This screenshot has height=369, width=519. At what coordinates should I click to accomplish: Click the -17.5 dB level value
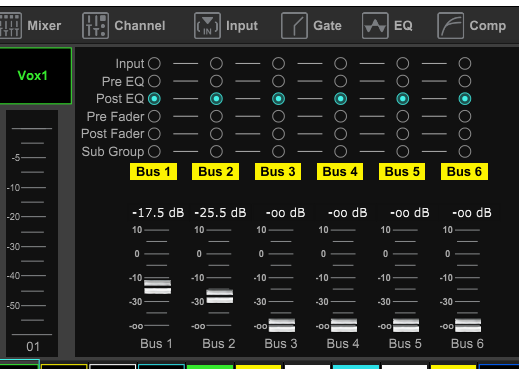158,213
